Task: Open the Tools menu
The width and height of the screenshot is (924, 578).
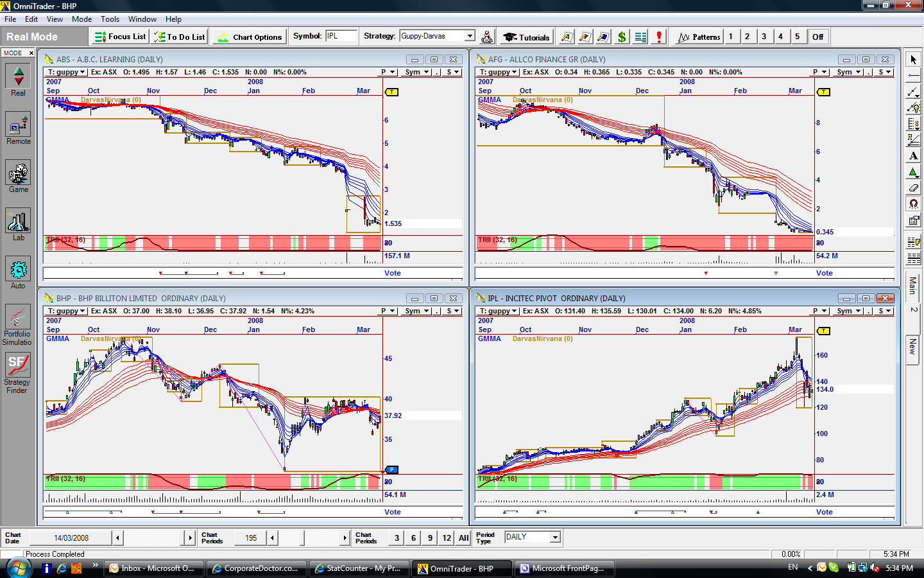Action: coord(110,19)
